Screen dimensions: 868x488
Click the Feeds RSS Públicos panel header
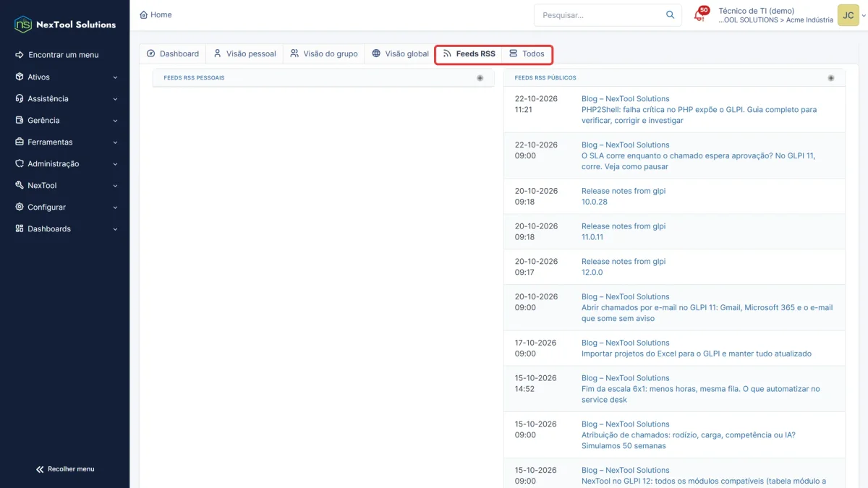click(674, 78)
